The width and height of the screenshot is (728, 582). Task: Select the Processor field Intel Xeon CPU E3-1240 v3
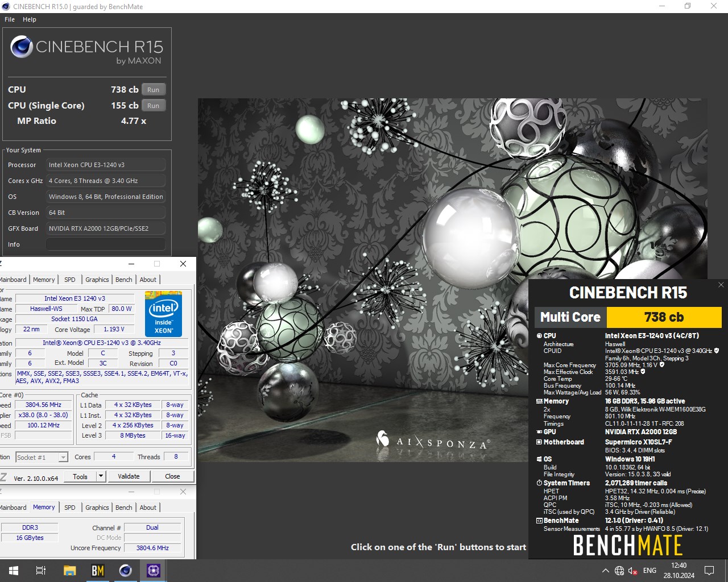coord(106,165)
